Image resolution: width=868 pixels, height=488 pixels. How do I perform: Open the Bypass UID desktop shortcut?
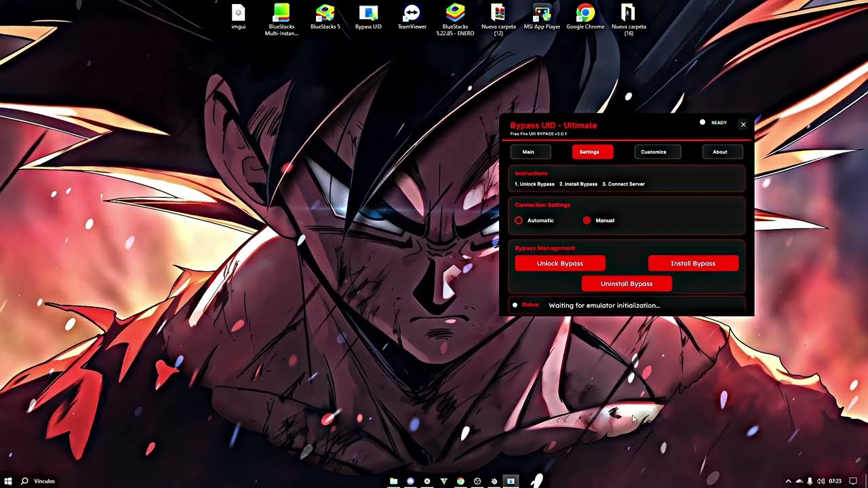368,17
